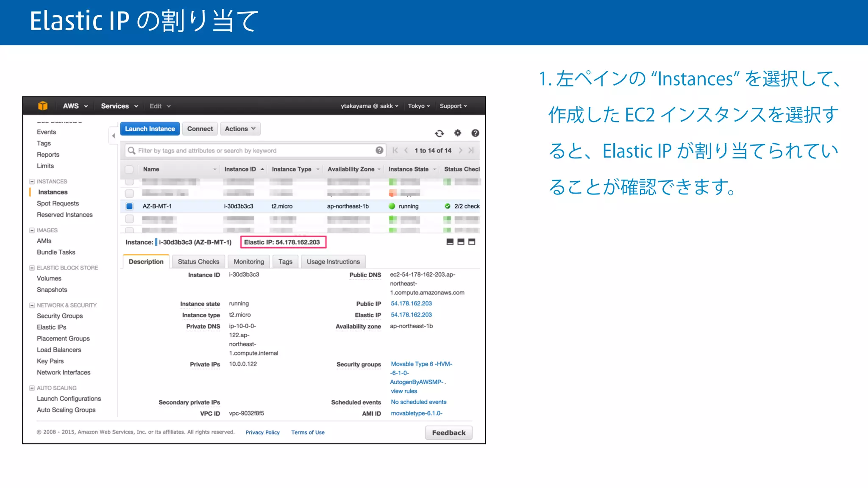The image size is (868, 488).
Task: Open the Services dropdown menu
Action: pos(120,106)
